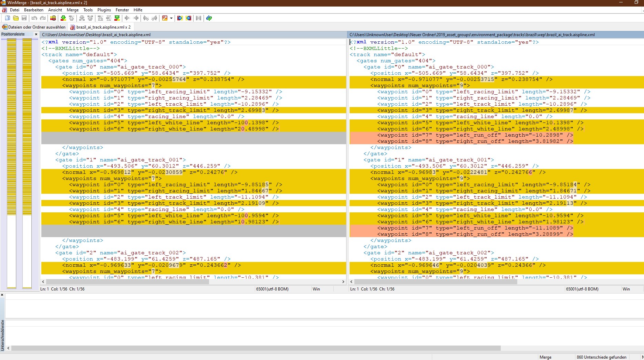This screenshot has width=644, height=360.
Task: Click the Save floppy disk icon
Action: pyautogui.click(x=24, y=18)
